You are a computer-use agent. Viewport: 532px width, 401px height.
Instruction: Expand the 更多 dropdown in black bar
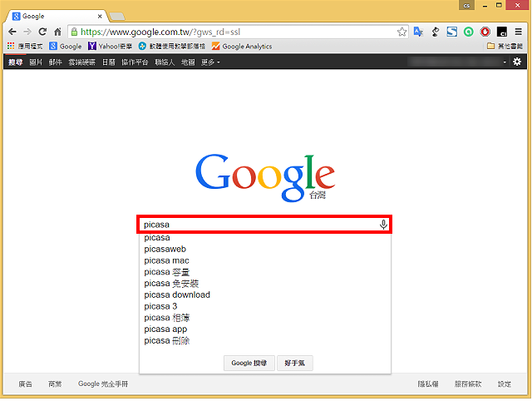(x=210, y=62)
